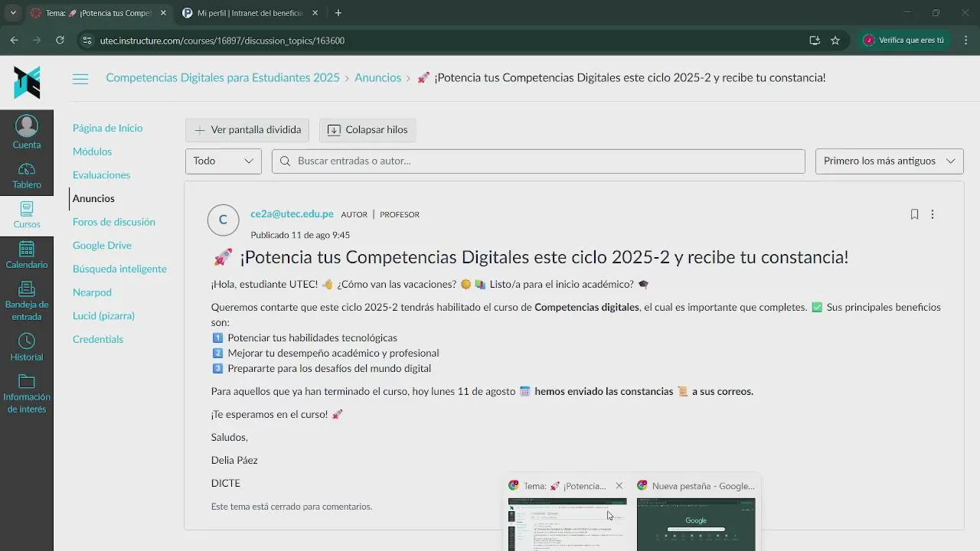Click 'Competencias Digitales para Estudiantes 2025' breadcrumb

tap(223, 78)
